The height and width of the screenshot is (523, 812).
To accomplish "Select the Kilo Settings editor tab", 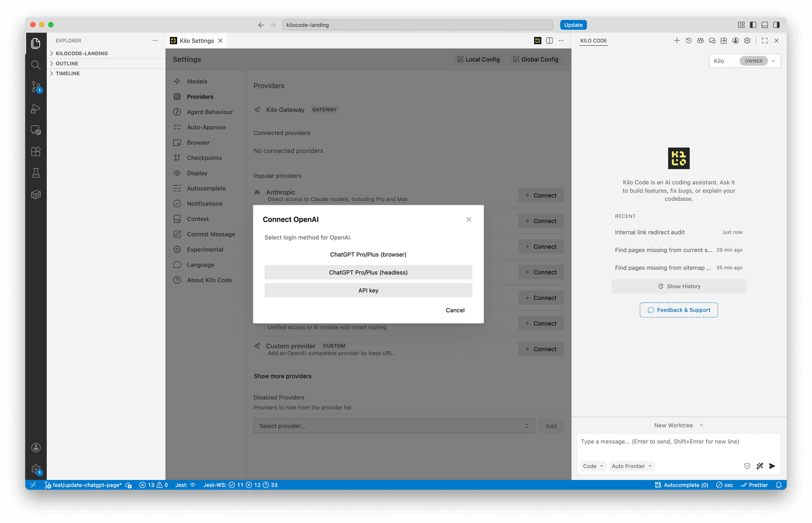I will pyautogui.click(x=197, y=41).
